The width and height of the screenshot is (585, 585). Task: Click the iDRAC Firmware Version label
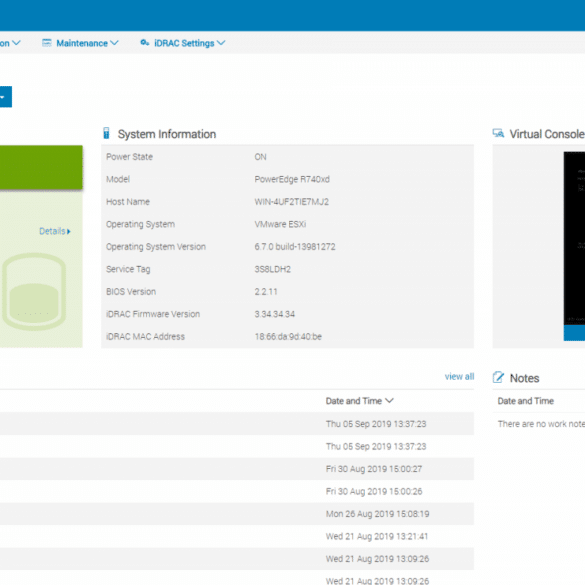pos(153,314)
